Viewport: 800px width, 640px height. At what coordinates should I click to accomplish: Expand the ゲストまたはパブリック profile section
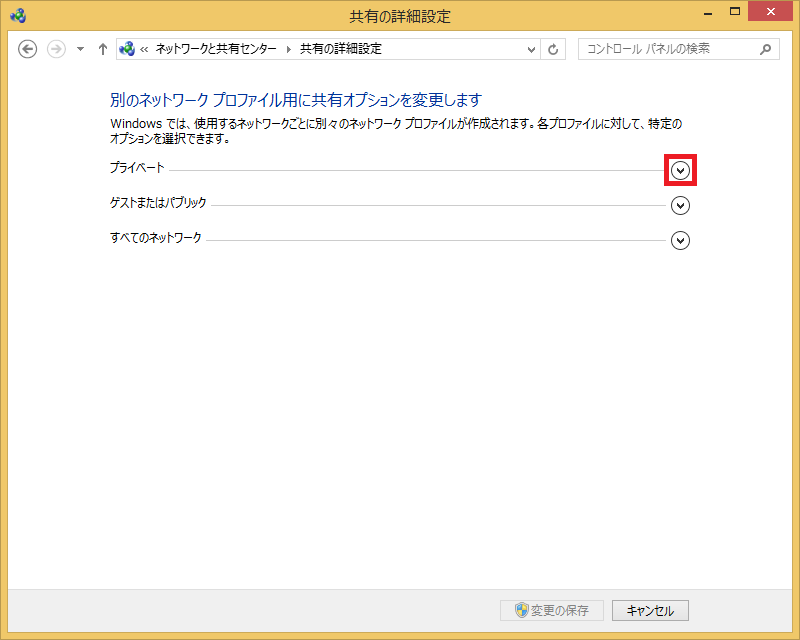pos(681,206)
